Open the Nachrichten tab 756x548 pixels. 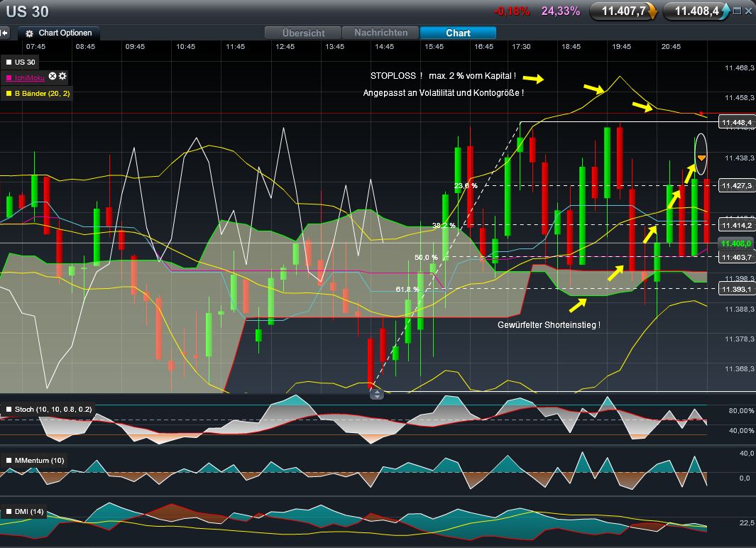380,33
